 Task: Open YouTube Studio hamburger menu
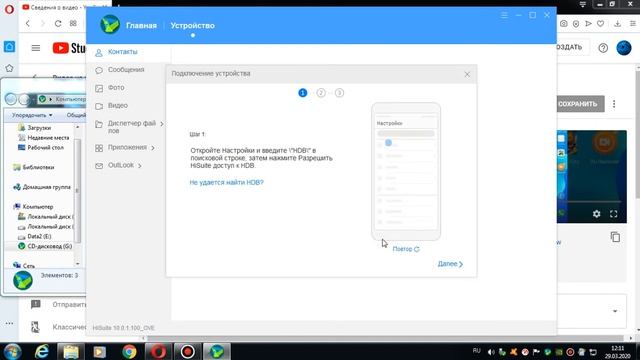pyautogui.click(x=36, y=48)
